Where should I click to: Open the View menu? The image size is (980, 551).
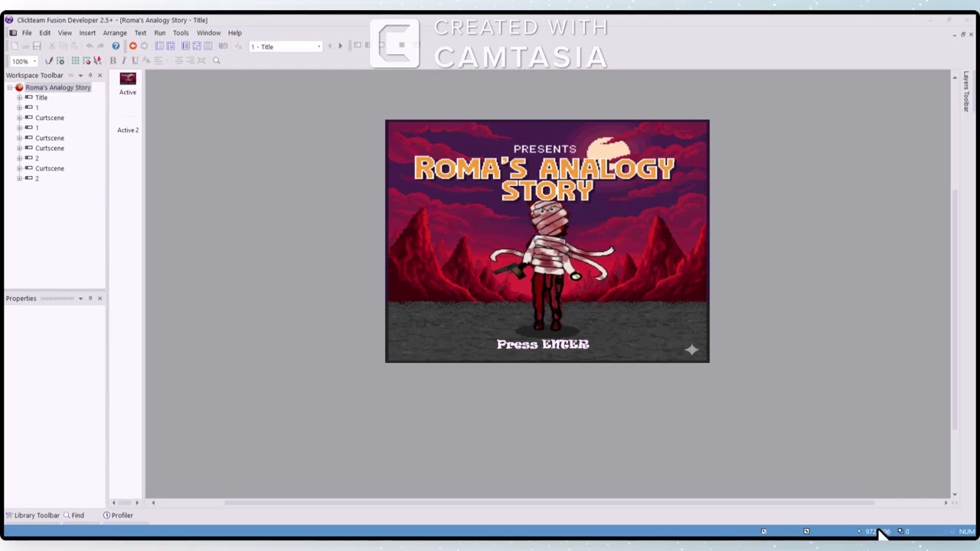[x=65, y=33]
